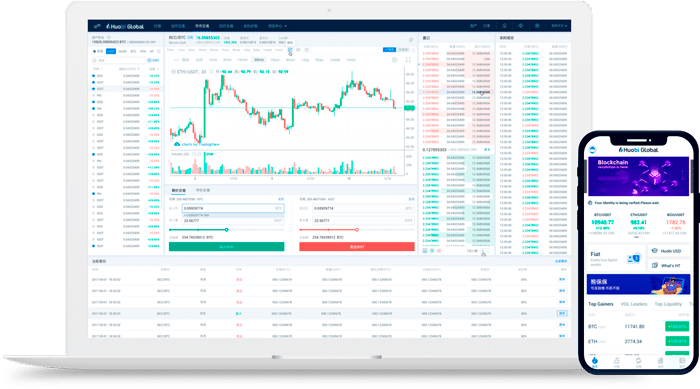
Task: Toggle favorite star on second market row
Action: pos(93,82)
